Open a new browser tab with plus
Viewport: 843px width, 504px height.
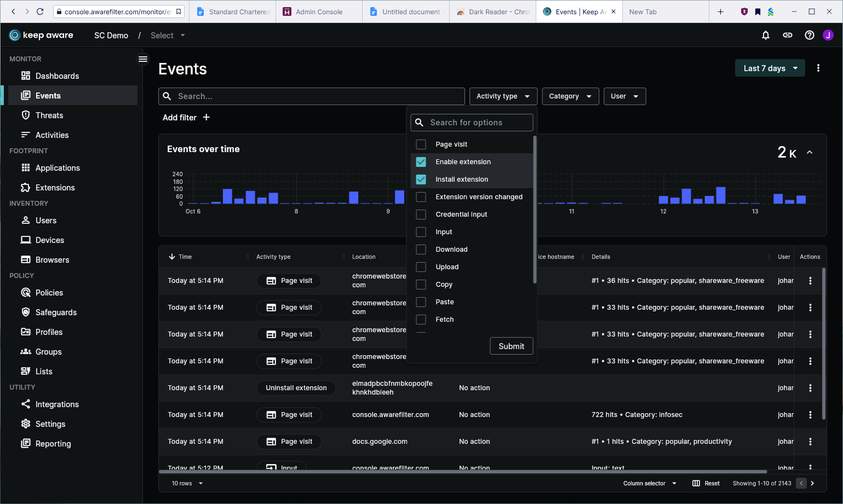720,11
